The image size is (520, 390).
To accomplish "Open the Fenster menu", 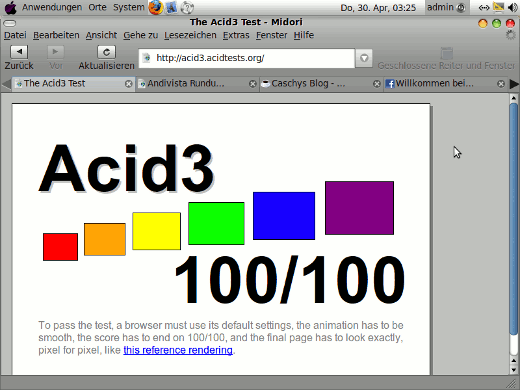I will 271,35.
